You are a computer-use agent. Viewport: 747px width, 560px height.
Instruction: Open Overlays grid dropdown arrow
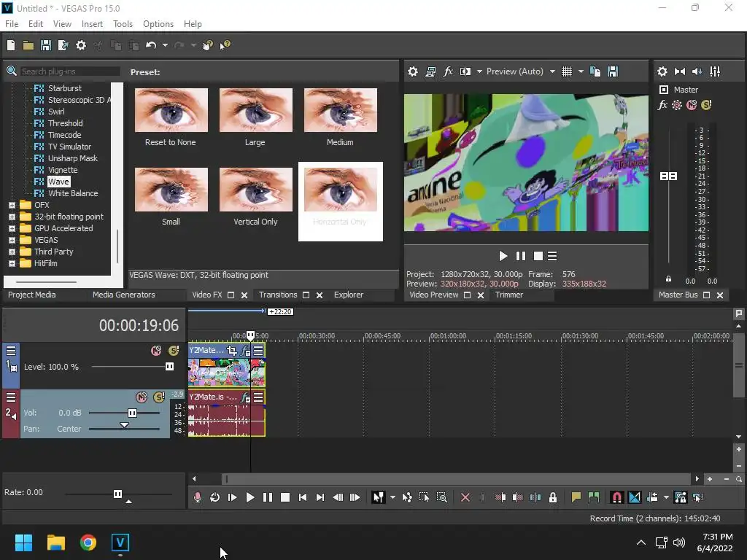coord(581,71)
